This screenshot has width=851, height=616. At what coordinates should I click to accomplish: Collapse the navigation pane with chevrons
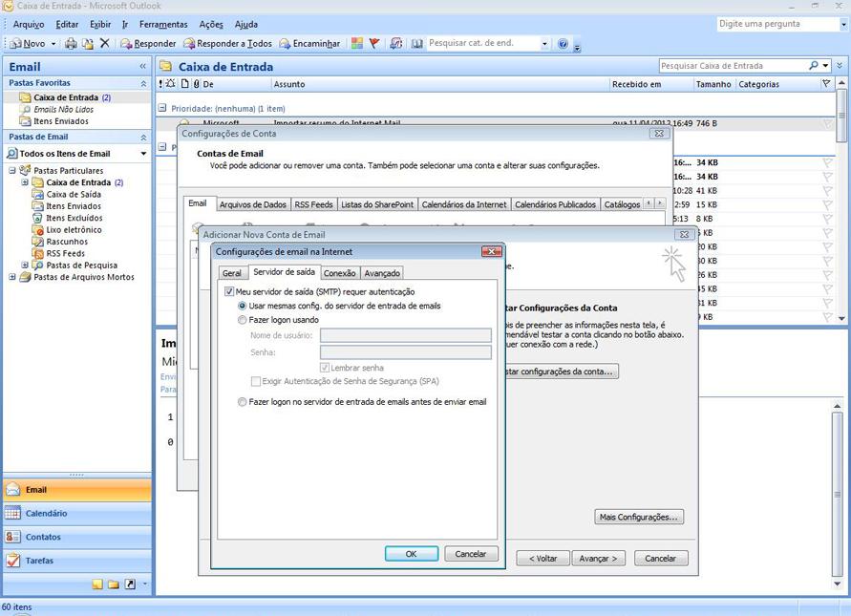coord(142,66)
